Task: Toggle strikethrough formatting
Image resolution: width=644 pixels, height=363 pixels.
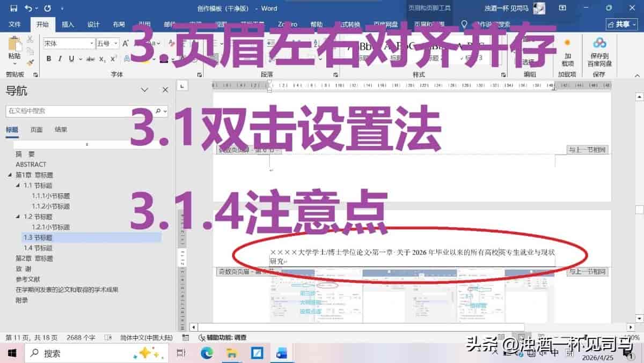Action: (90, 59)
